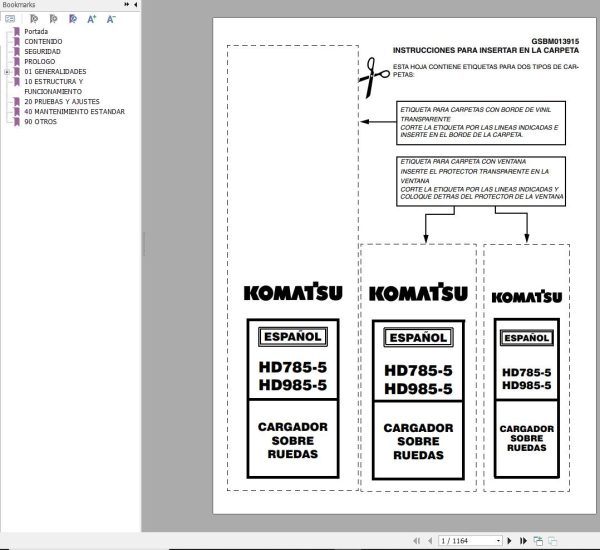Click document code GSBM013915
The image size is (600, 550).
pos(555,41)
